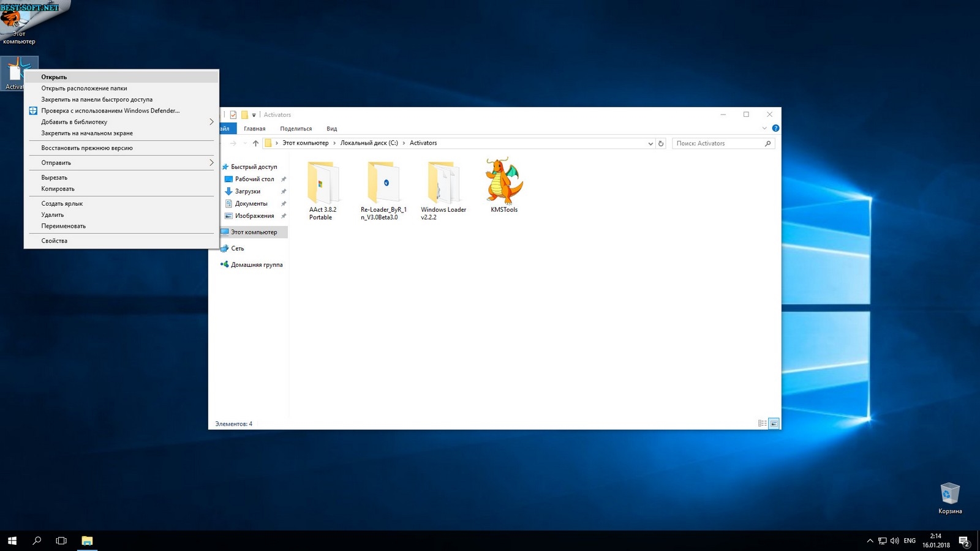Viewport: 980px width, 551px height.
Task: Show hidden tray icons with the arrow
Action: click(870, 541)
